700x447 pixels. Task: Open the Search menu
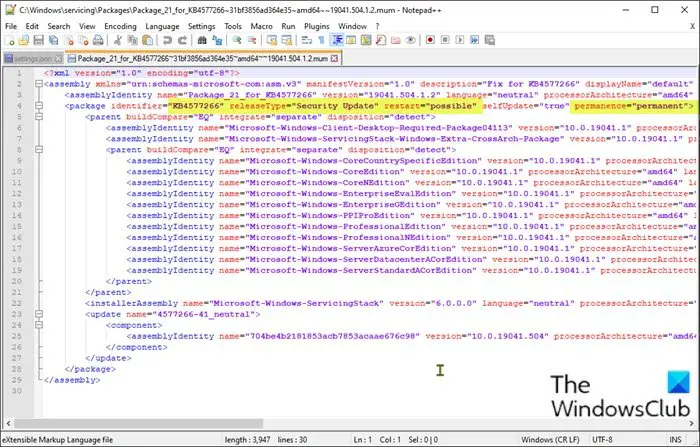click(x=58, y=26)
